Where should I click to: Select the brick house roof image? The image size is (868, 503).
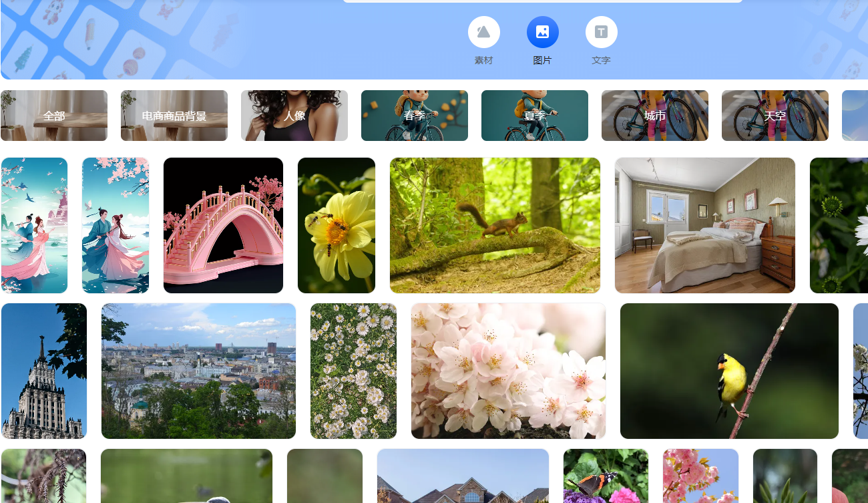point(463,476)
